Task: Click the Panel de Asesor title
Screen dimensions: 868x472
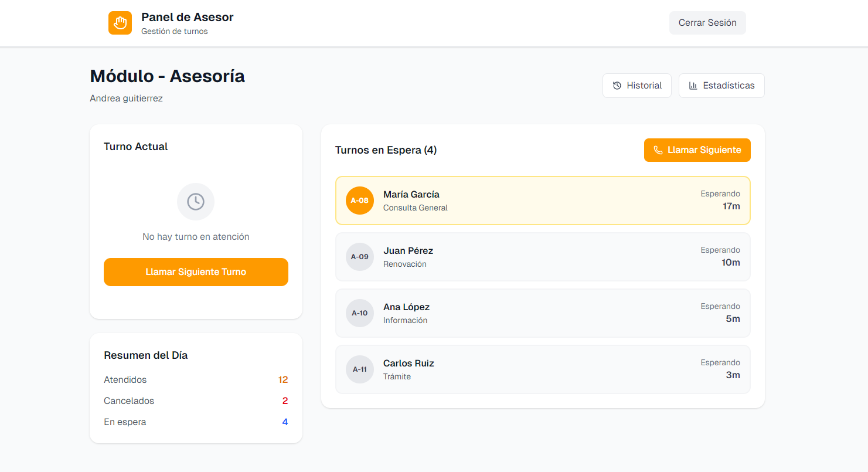Action: 188,18
